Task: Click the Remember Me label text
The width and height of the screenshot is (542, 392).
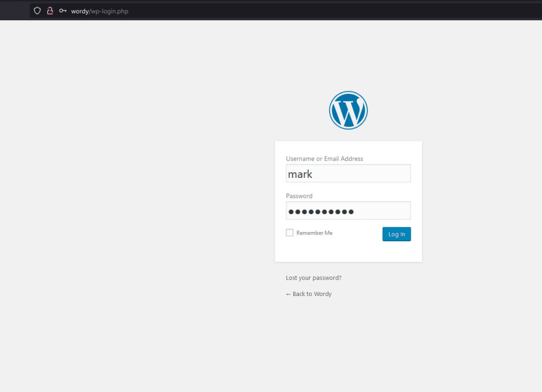Action: 314,233
